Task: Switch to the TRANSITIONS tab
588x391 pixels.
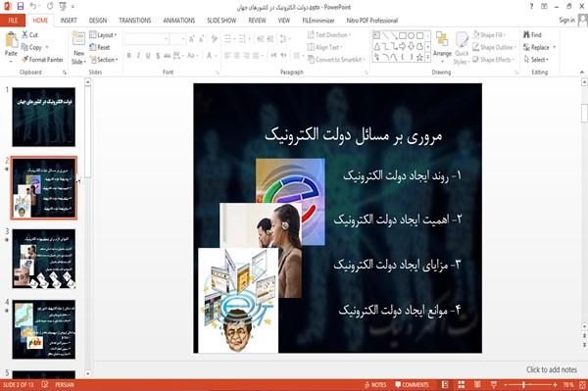Action: coord(135,21)
